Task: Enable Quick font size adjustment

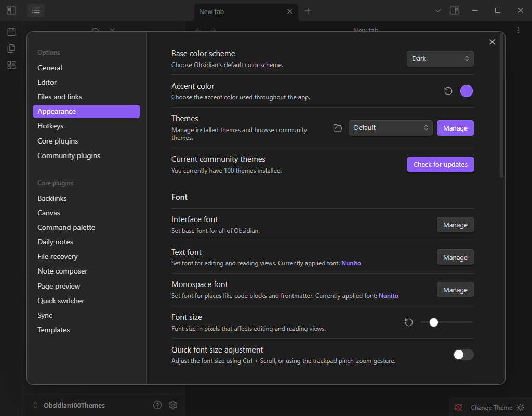Action: click(462, 354)
